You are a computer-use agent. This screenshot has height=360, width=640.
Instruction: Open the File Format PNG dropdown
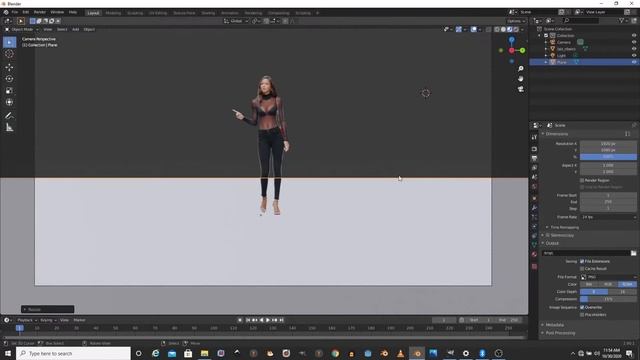(x=608, y=277)
